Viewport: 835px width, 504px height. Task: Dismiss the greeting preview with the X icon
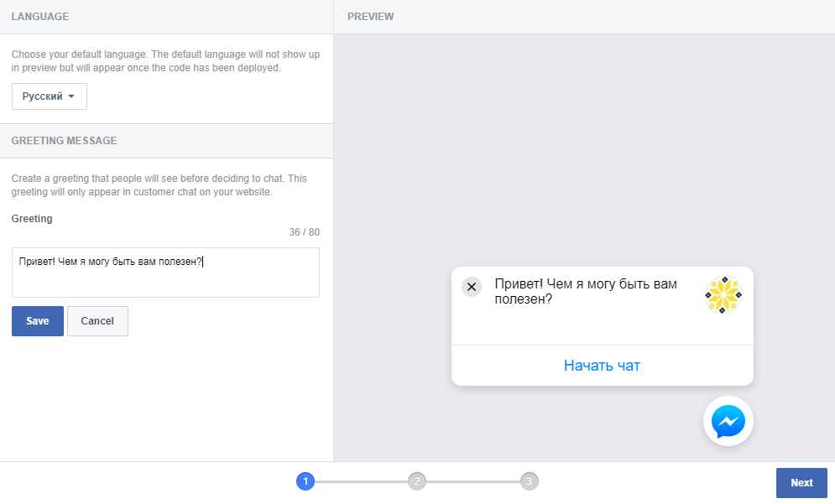click(x=472, y=287)
